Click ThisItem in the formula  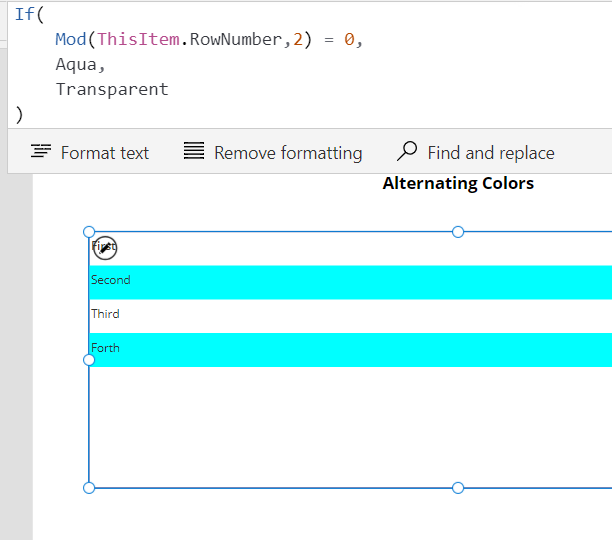(x=138, y=39)
